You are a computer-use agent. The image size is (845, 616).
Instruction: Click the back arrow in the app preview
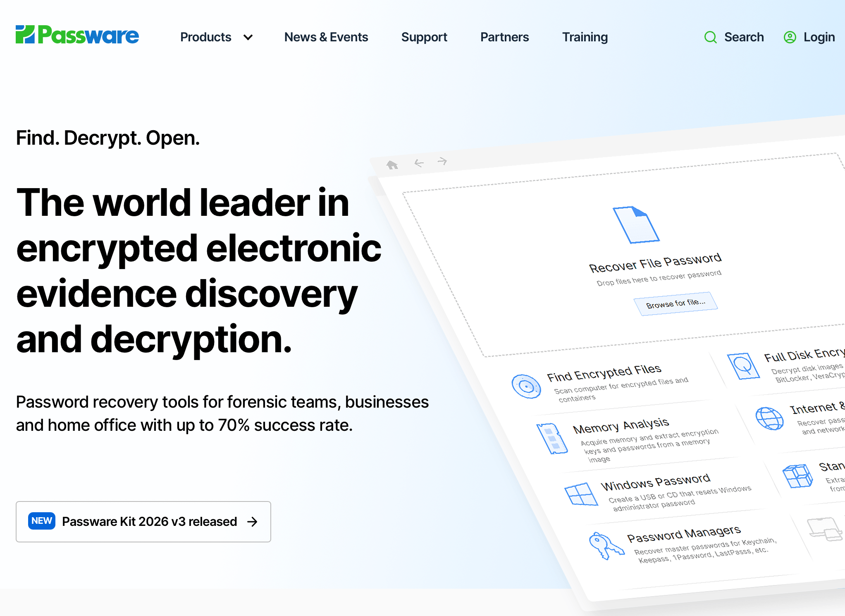419,163
